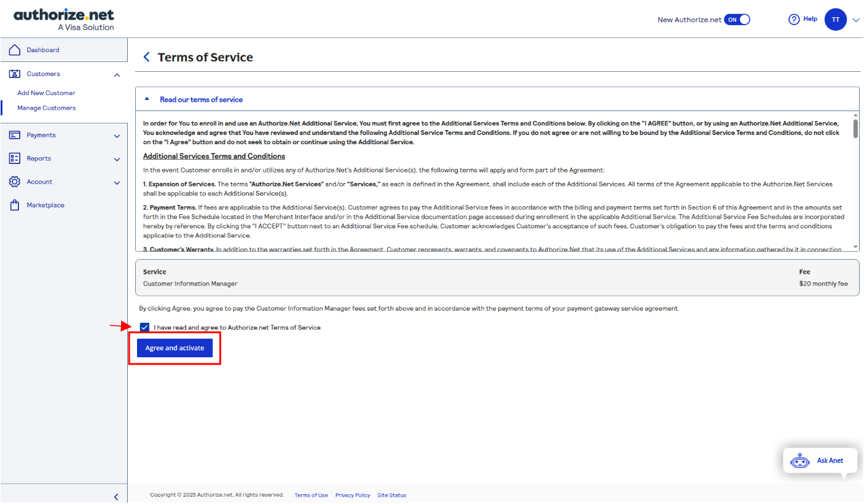
Task: Click the Payments card icon
Action: coord(15,135)
